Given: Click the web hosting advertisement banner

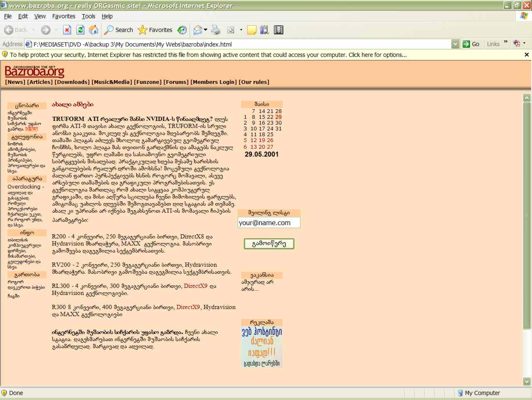Looking at the screenshot, I should pos(262,347).
